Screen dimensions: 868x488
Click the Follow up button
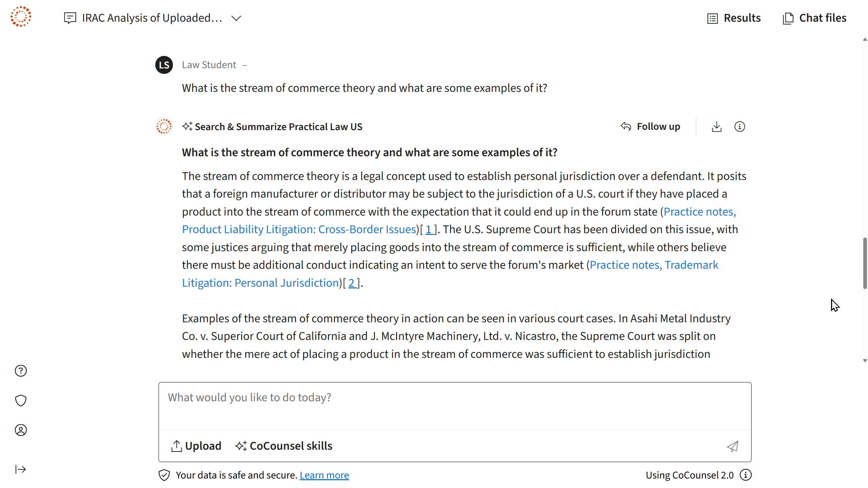pos(651,127)
